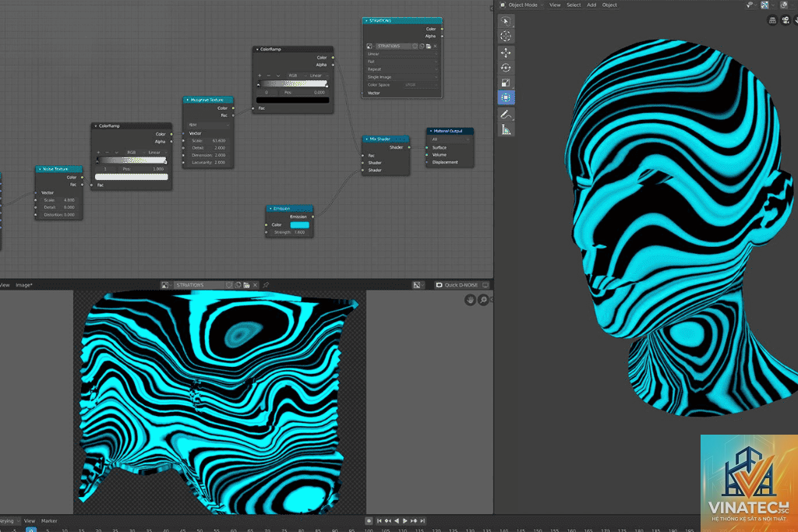This screenshot has height=532, width=798.
Task: Jump to last frame in timeline
Action: [422, 521]
